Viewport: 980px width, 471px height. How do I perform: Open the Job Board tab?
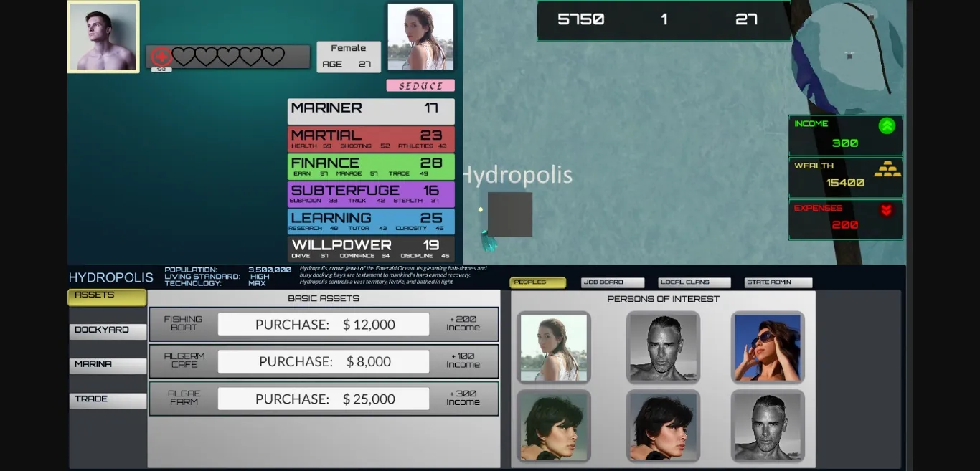(x=612, y=282)
